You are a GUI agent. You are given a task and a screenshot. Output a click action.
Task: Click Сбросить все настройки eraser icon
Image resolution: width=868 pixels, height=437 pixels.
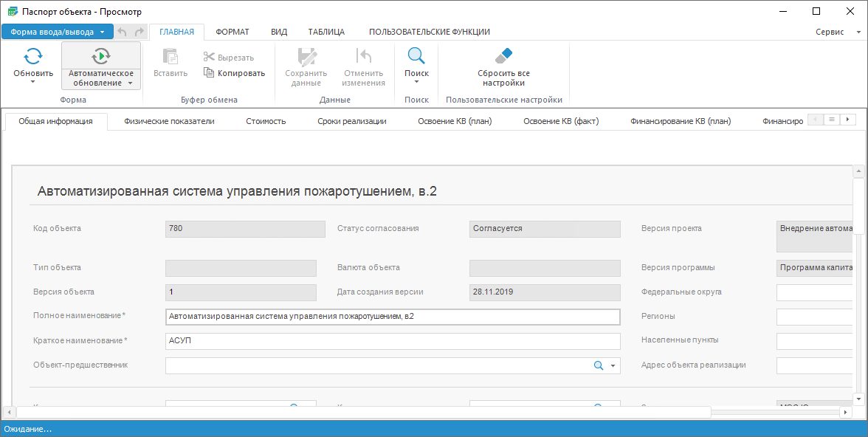point(503,57)
